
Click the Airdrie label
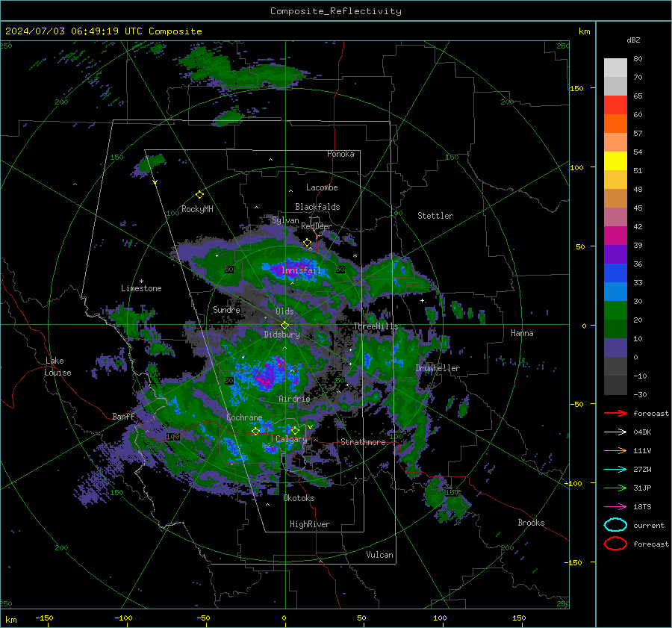coord(294,399)
